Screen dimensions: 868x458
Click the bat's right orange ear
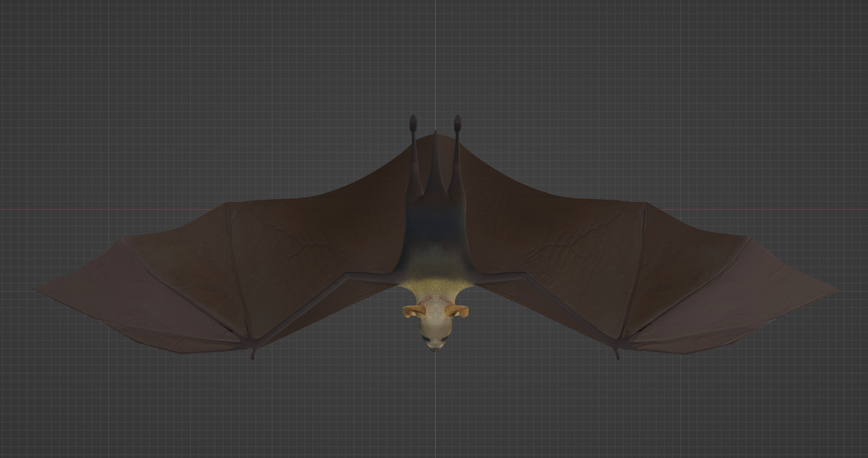[457, 311]
